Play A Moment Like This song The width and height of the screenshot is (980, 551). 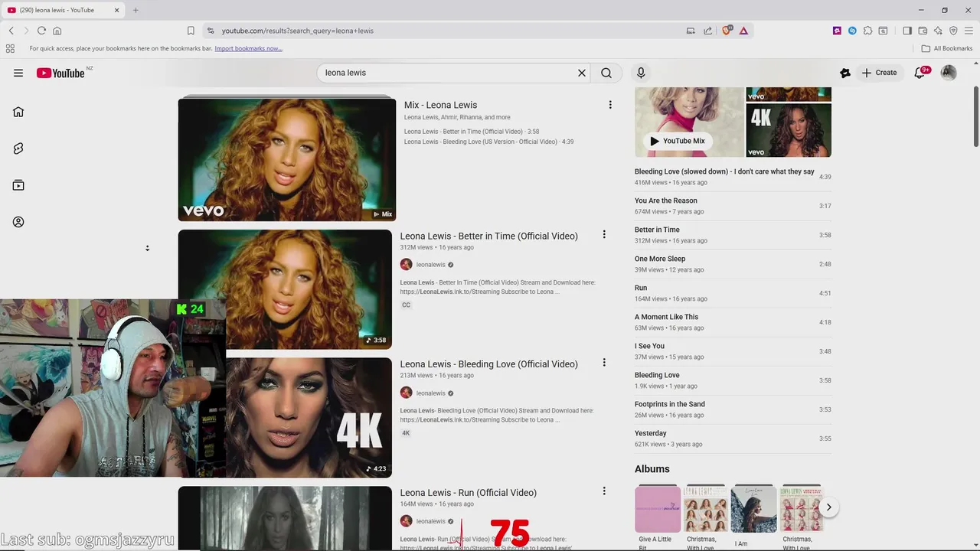pyautogui.click(x=733, y=322)
